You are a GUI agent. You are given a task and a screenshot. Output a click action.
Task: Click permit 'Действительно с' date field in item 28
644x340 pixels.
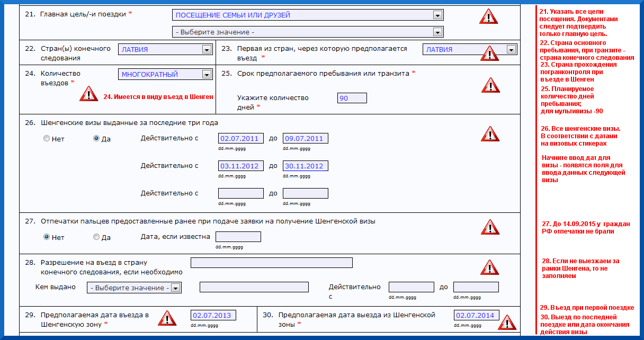point(412,287)
